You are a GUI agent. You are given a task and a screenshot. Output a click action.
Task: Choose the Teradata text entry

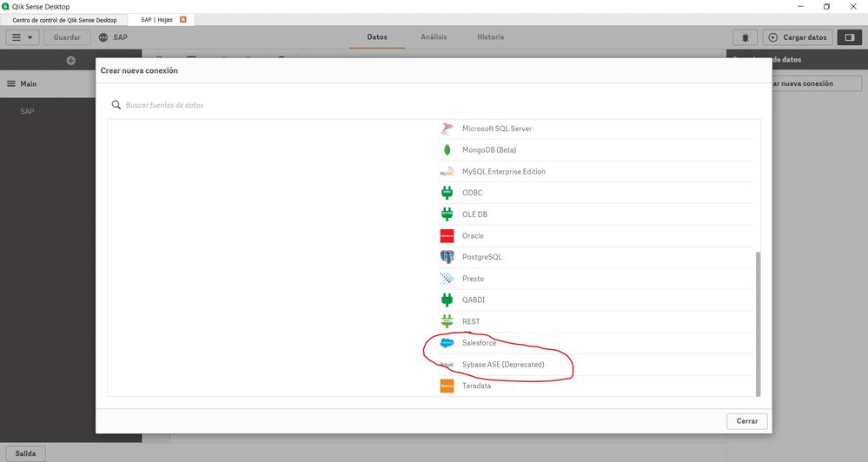(x=476, y=386)
